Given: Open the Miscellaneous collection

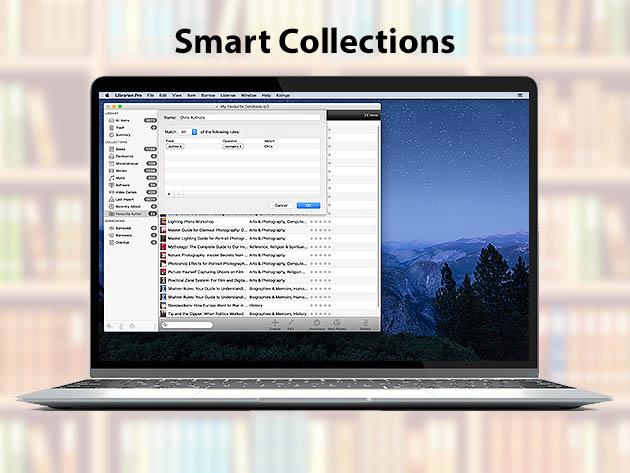Looking at the screenshot, I should (131, 164).
